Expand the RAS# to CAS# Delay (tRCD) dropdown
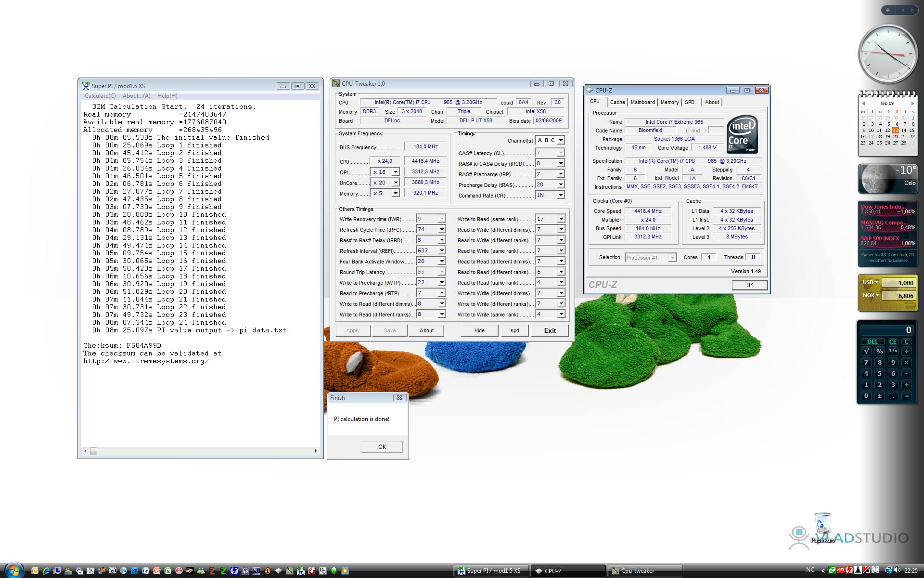924x578 pixels. coord(561,163)
